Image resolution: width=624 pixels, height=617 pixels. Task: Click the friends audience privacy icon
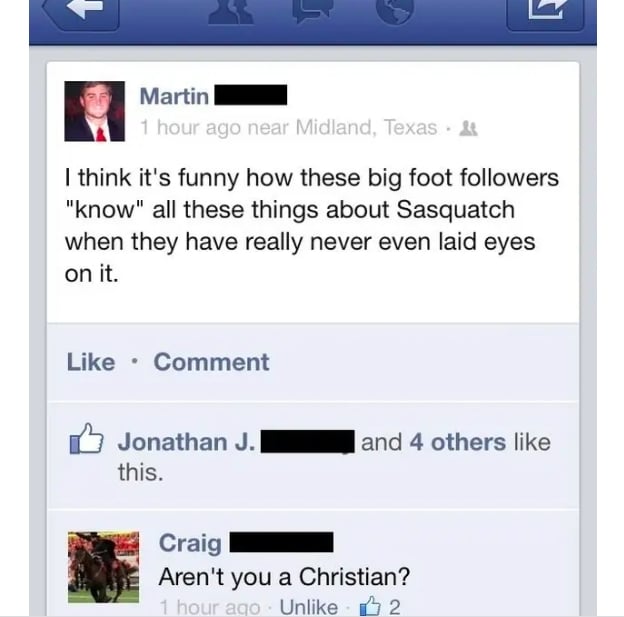pos(469,129)
